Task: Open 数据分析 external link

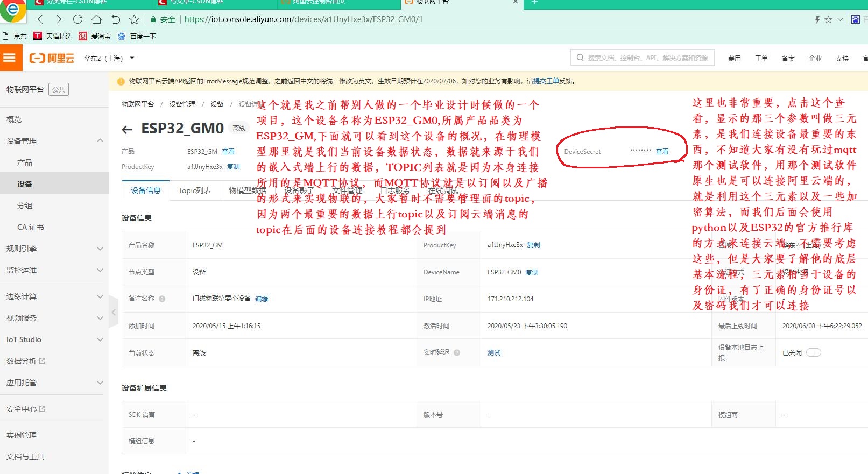Action: click(x=26, y=361)
